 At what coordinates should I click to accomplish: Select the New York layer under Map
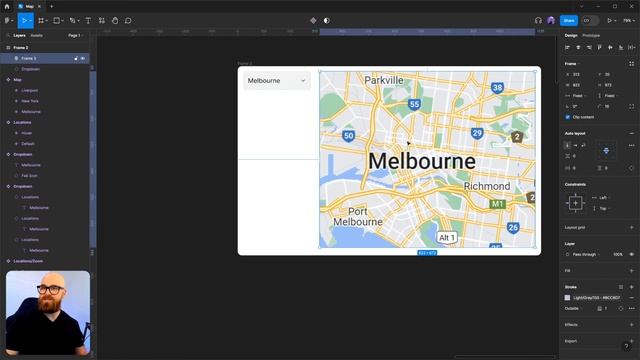45,101
